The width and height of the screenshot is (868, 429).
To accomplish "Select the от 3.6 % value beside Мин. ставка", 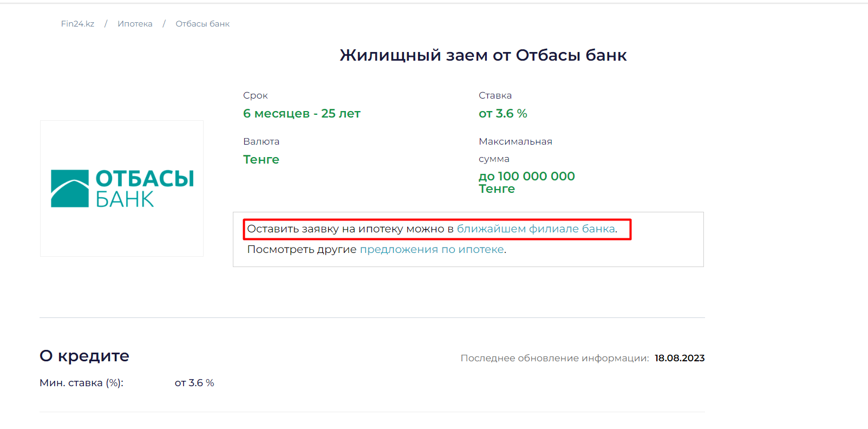I will point(194,383).
